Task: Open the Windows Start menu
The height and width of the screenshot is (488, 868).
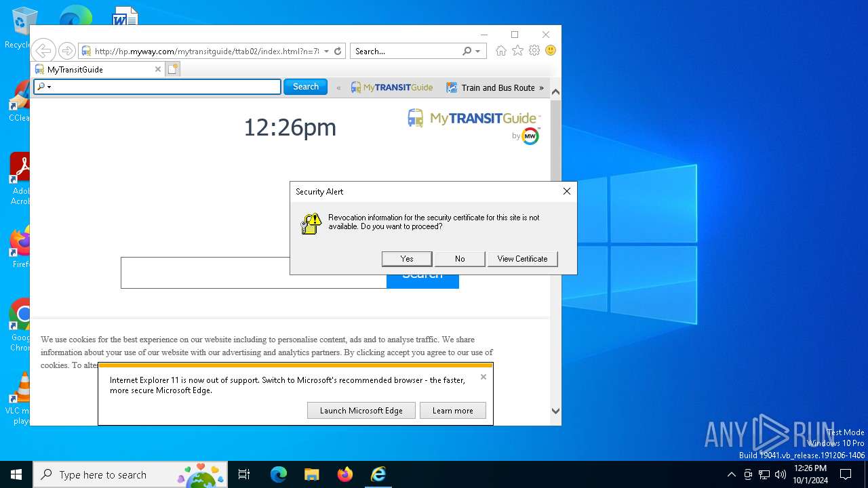Action: (x=16, y=474)
